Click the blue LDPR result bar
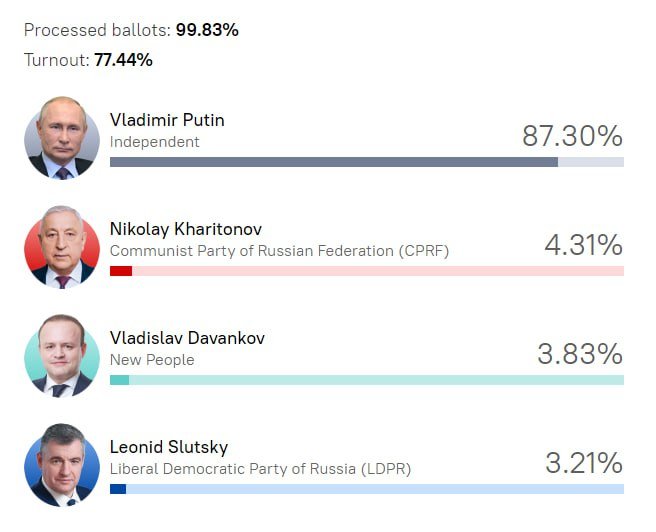 click(x=118, y=489)
